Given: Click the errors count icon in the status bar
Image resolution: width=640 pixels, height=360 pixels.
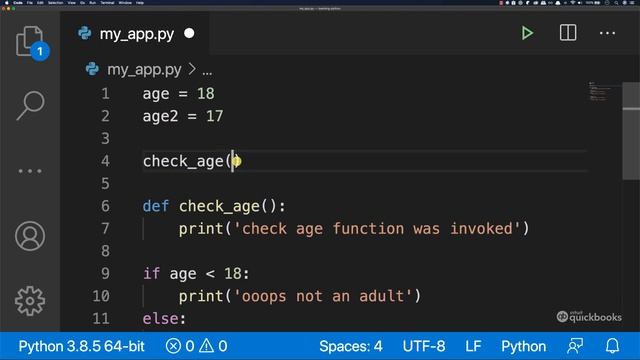Looking at the screenshot, I should tap(173, 346).
